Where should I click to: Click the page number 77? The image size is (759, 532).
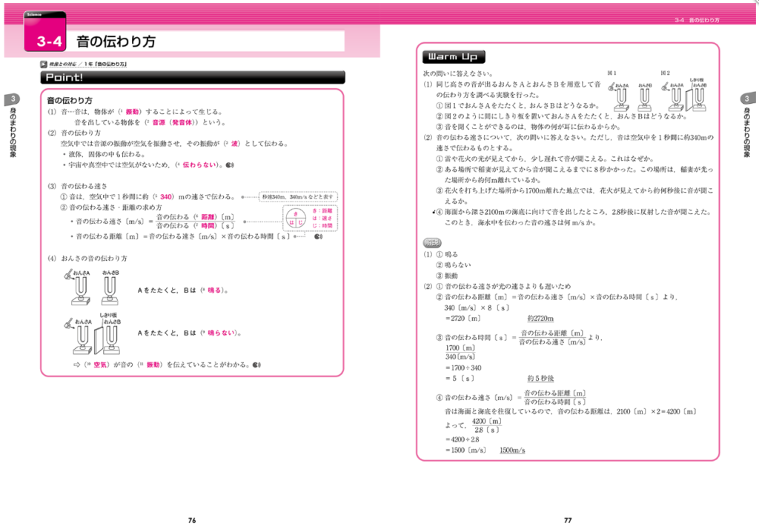568,520
